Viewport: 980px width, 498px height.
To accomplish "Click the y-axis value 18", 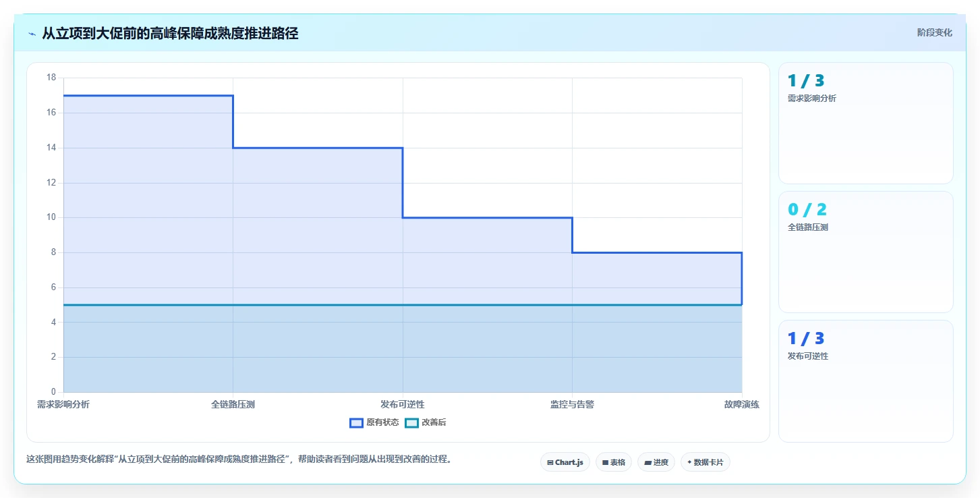I will tap(51, 78).
